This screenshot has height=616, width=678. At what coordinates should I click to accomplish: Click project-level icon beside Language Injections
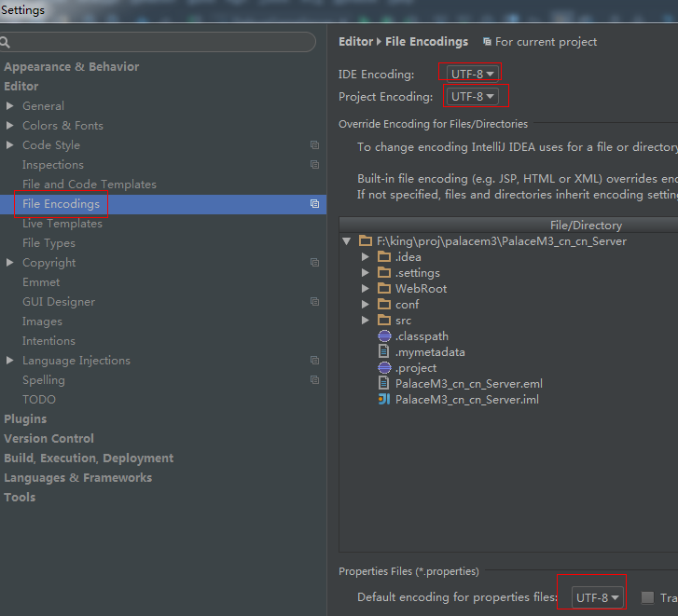(x=315, y=361)
